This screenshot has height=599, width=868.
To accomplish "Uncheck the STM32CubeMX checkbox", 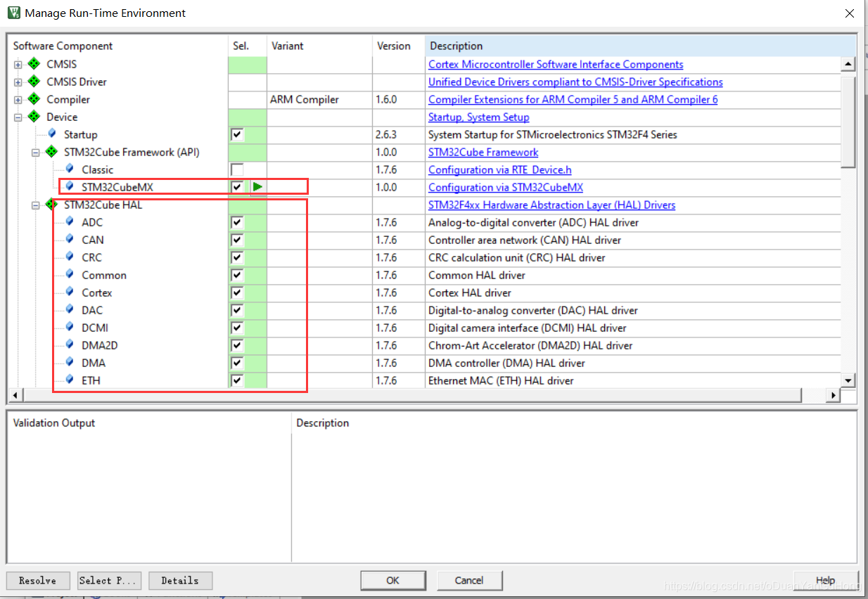I will 237,187.
